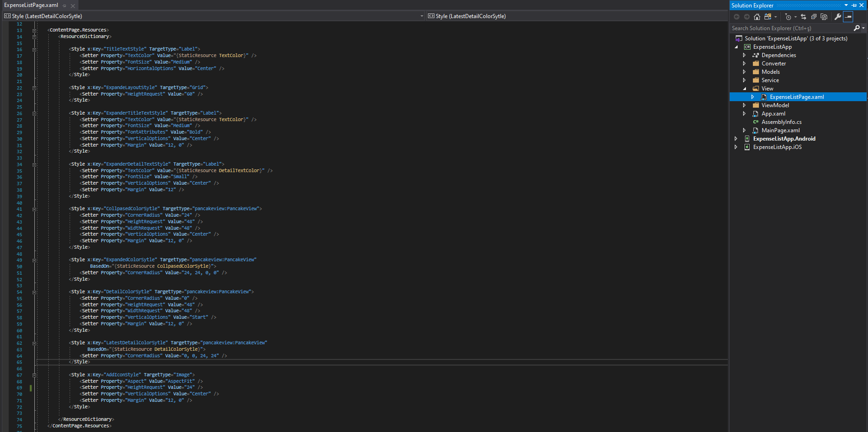
Task: Click the Dependencies icon in the tree
Action: pos(756,55)
